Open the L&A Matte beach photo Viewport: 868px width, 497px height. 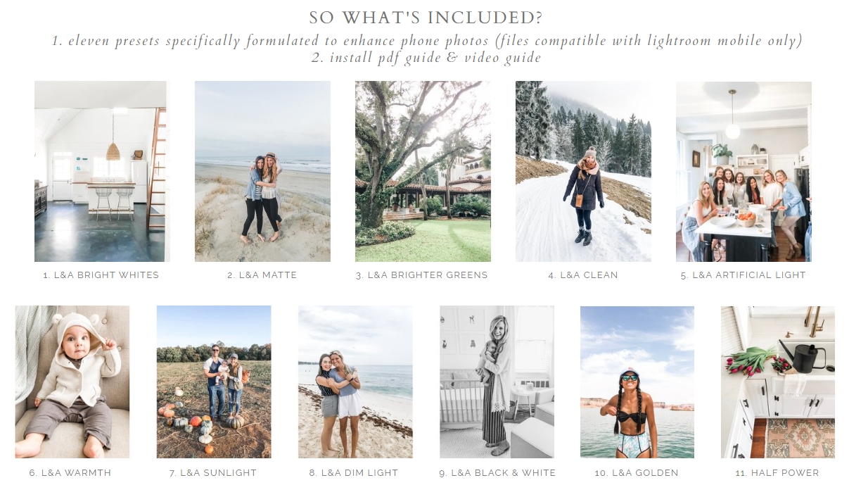point(262,171)
